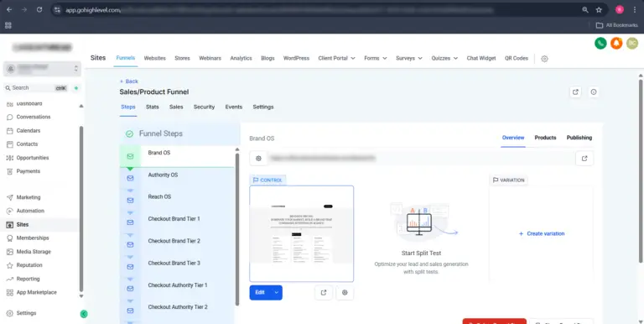644x324 pixels.
Task: Go back using the Back link
Action: (129, 81)
